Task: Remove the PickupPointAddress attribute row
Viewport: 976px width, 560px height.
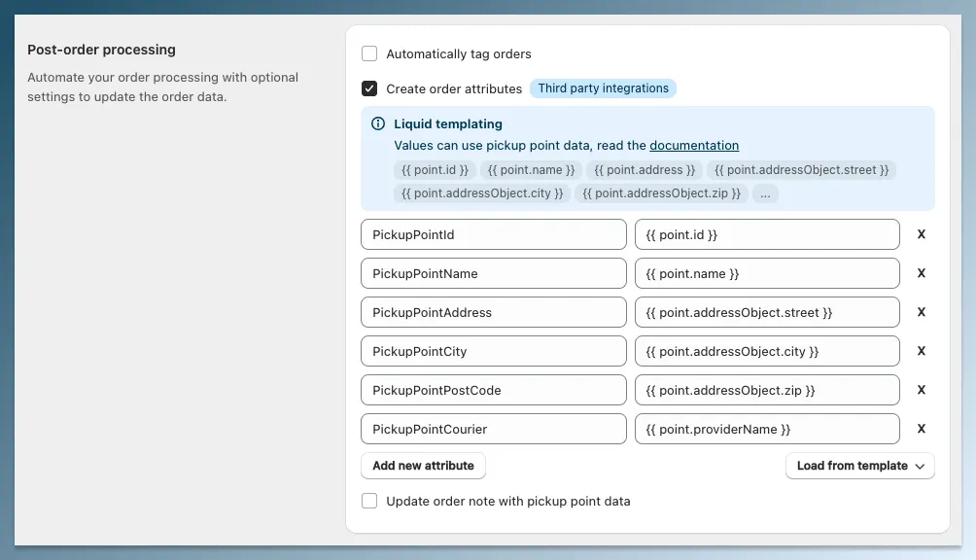Action: click(922, 312)
